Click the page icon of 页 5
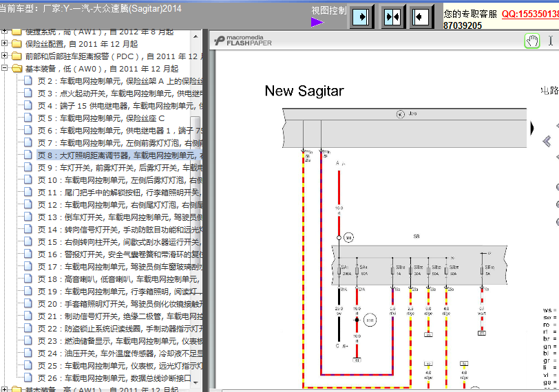559x392 pixels. point(28,118)
